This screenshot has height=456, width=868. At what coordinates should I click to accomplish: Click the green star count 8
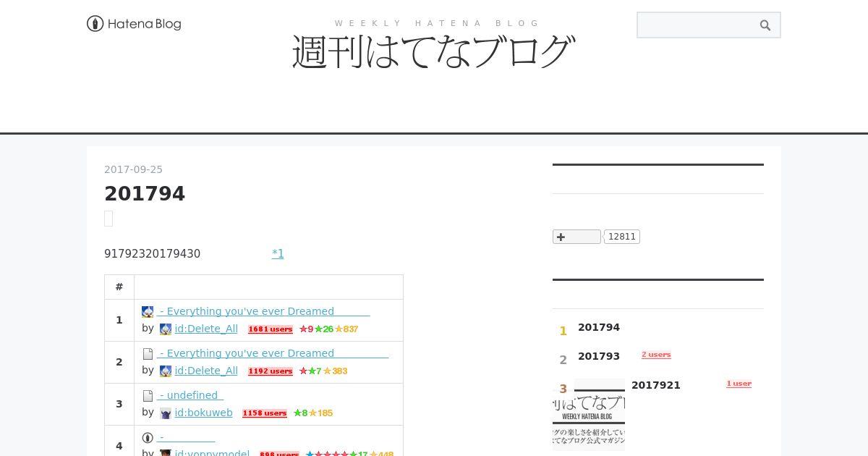point(300,413)
